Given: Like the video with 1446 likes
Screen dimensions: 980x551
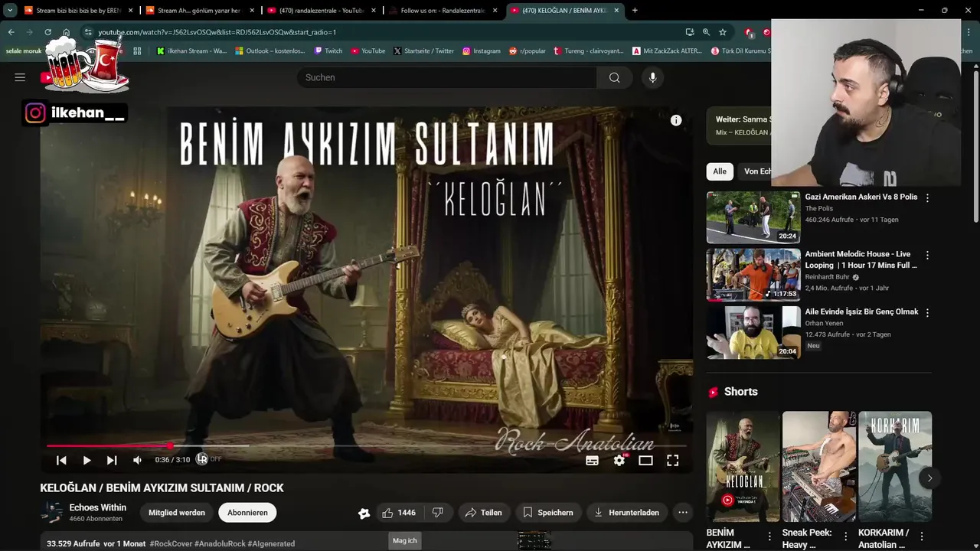Looking at the screenshot, I should (x=399, y=513).
